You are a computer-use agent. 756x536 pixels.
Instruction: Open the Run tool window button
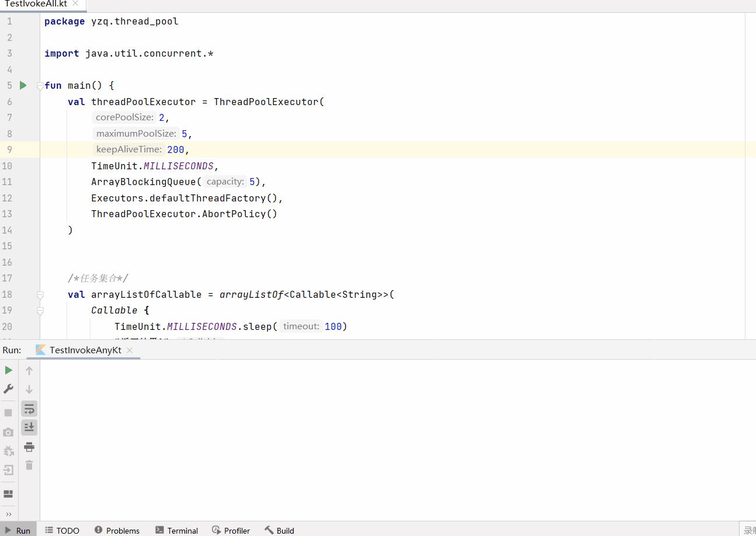[x=18, y=530]
